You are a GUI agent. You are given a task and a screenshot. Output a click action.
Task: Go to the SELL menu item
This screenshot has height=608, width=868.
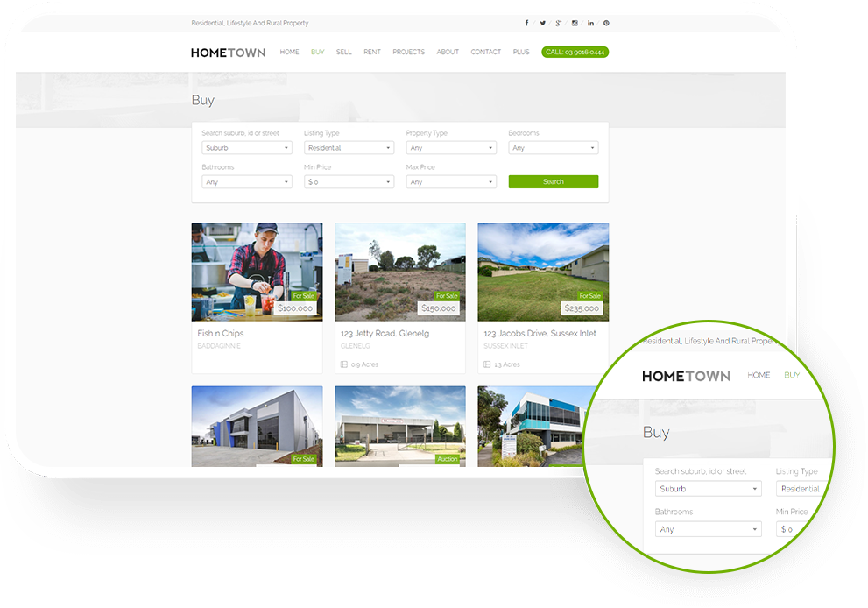[344, 53]
